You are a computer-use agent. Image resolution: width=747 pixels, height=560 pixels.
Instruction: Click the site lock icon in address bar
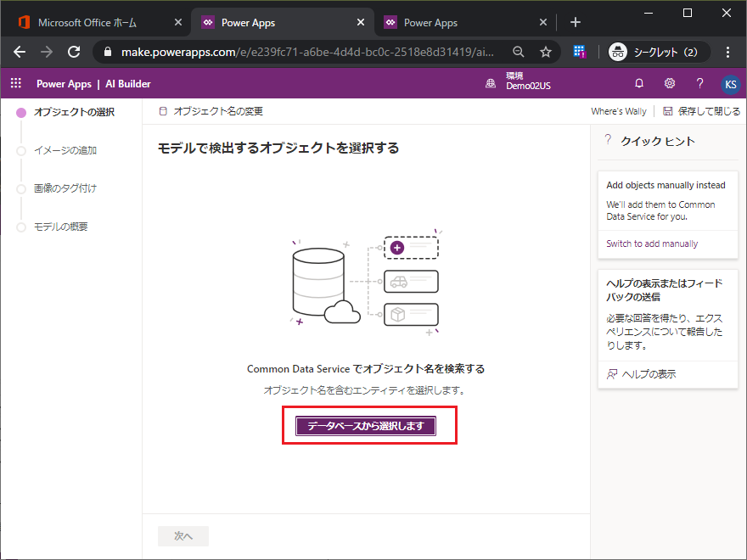pos(108,52)
